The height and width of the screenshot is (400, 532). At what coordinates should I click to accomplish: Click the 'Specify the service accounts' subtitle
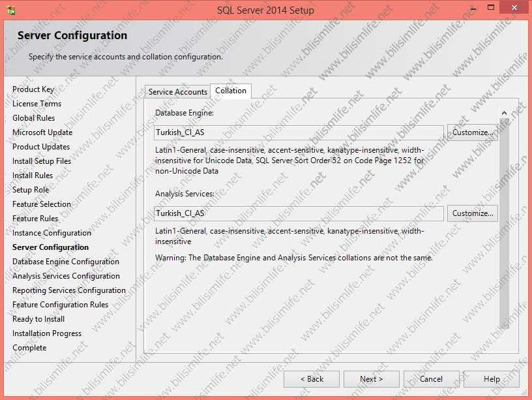(126, 57)
